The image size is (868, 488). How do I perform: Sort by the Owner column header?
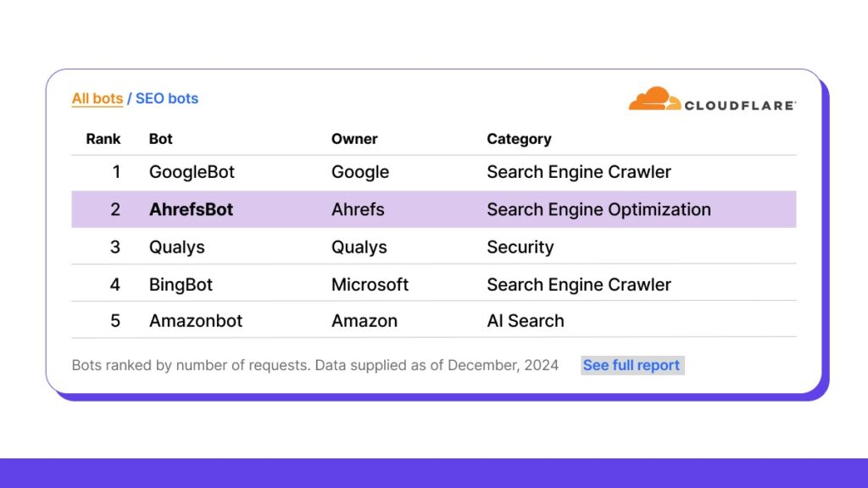pyautogui.click(x=354, y=138)
